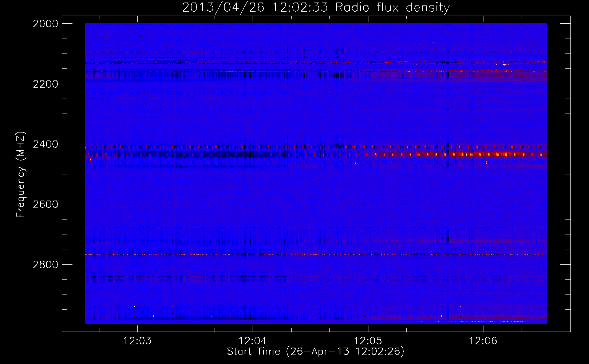The height and width of the screenshot is (364, 589).
Task: Choose the 12:05 time tick label
Action: pyautogui.click(x=368, y=341)
